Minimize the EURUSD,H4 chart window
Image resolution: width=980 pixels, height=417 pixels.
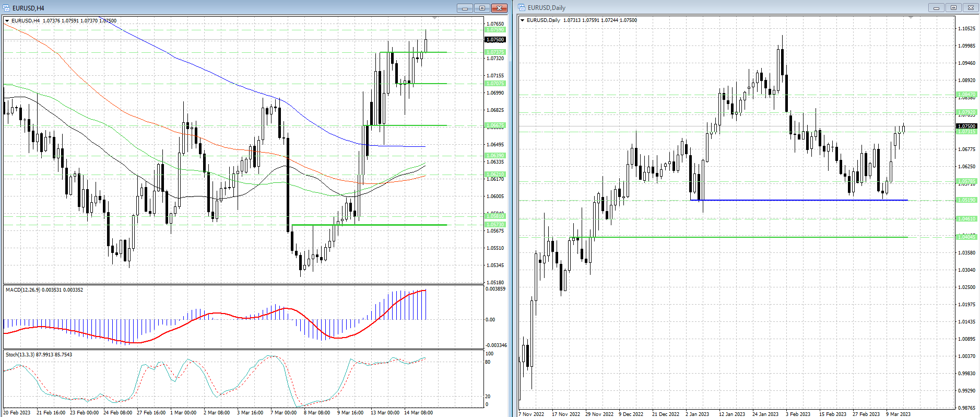[465, 8]
